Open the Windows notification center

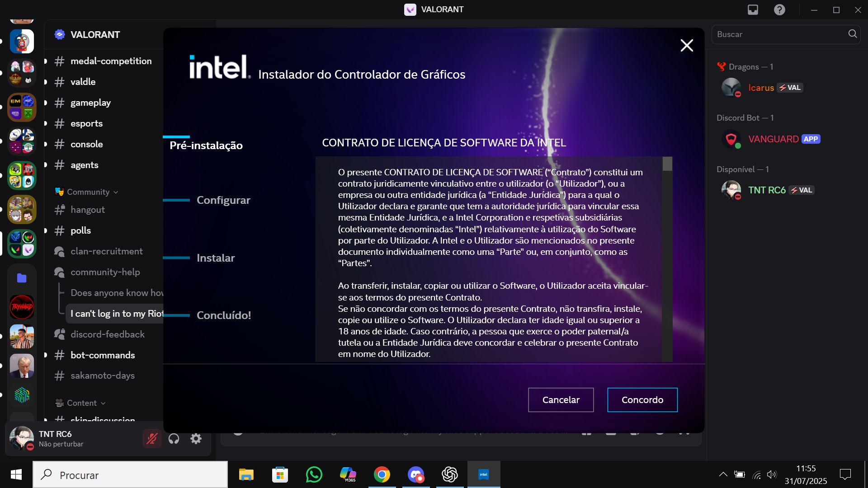click(x=845, y=474)
